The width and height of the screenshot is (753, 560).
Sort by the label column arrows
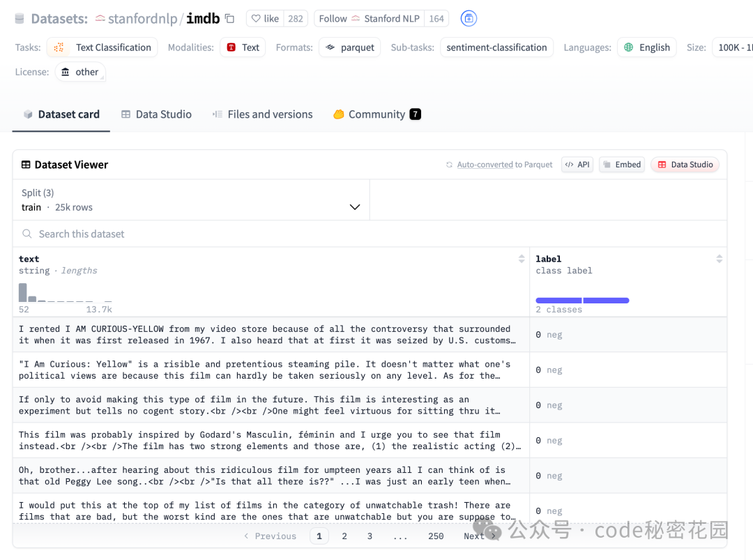coord(720,259)
